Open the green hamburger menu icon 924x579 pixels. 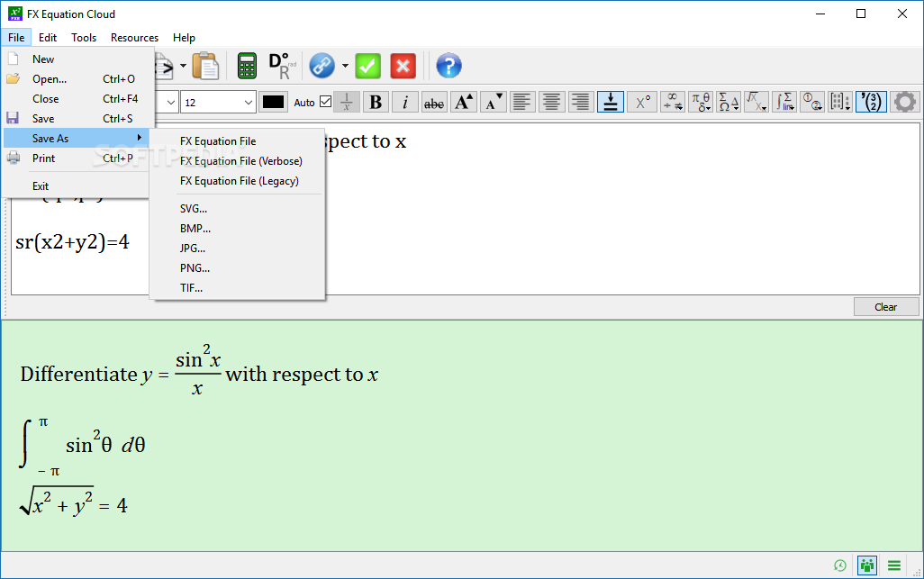tap(894, 565)
